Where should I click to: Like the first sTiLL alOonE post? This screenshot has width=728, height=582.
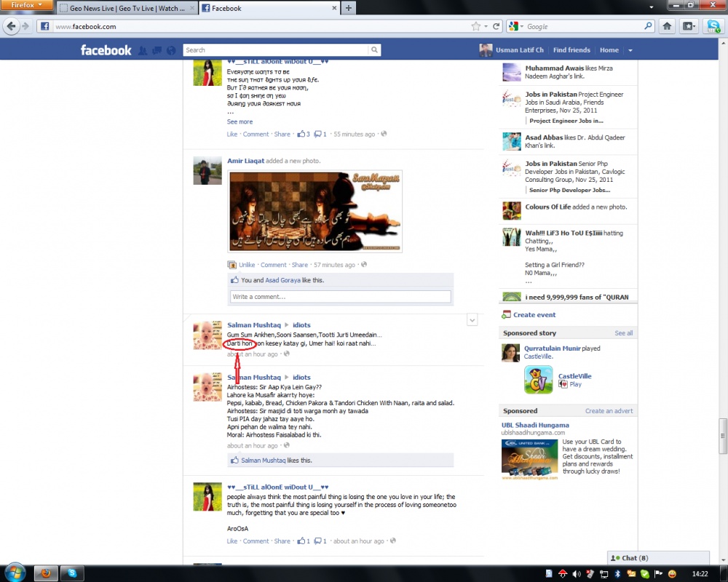232,134
